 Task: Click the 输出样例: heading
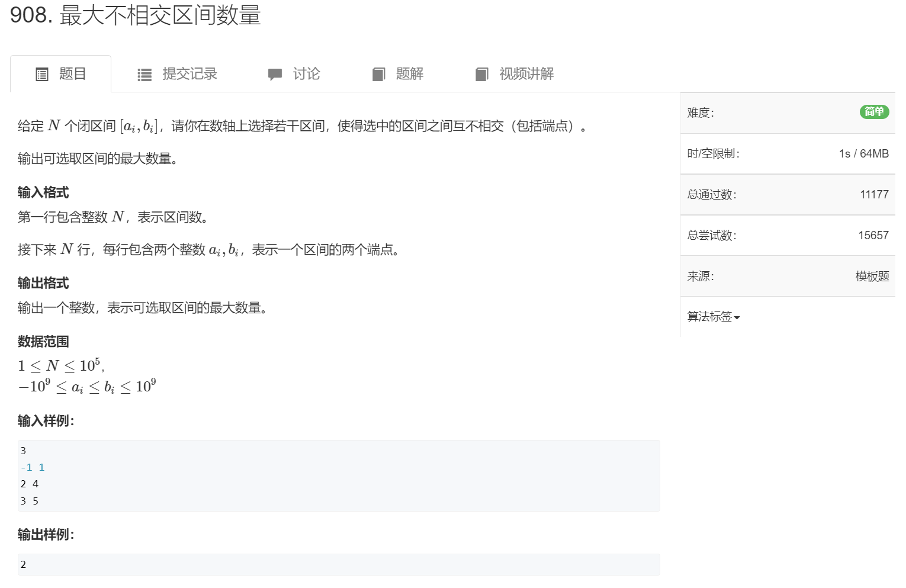tap(46, 535)
